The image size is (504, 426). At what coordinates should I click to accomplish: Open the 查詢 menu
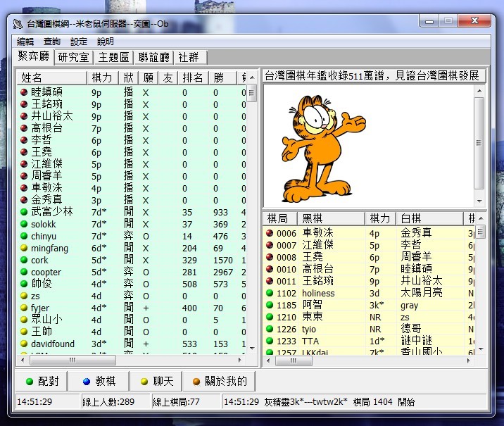[52, 42]
